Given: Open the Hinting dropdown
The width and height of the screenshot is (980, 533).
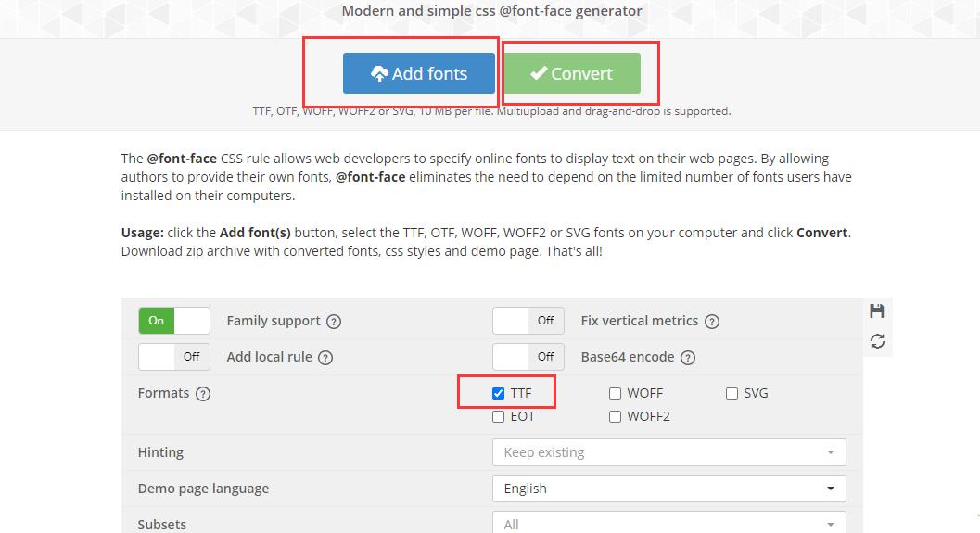Looking at the screenshot, I should pyautogui.click(x=668, y=452).
